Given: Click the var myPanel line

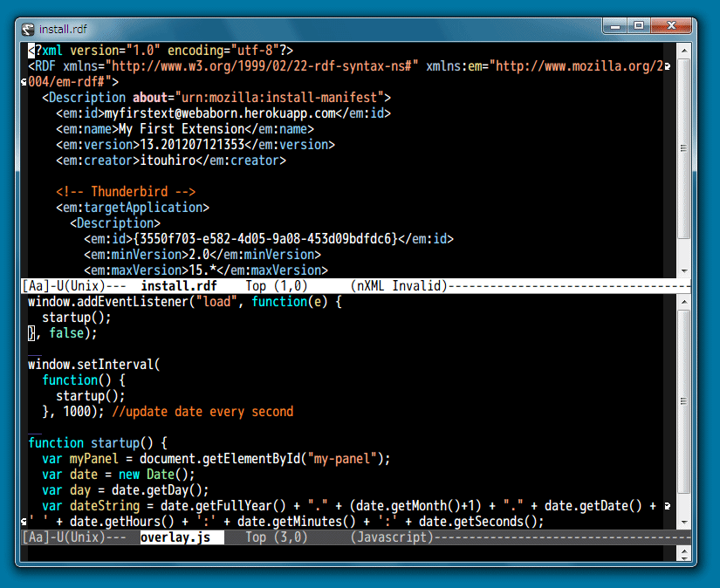Looking at the screenshot, I should pos(216,459).
